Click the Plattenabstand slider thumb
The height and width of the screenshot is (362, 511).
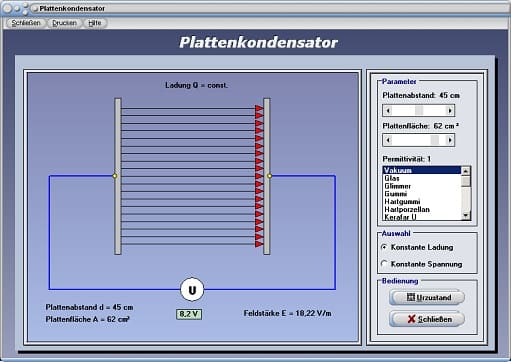[419, 111]
